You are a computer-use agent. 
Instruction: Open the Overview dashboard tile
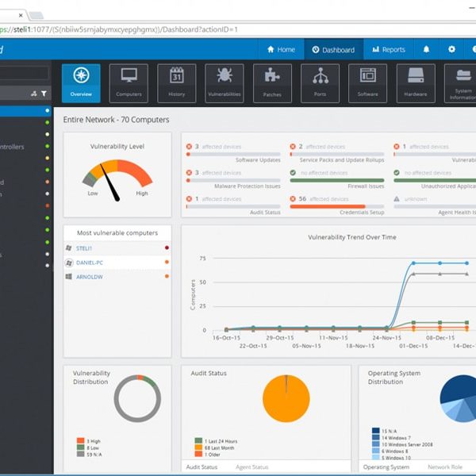tap(81, 83)
